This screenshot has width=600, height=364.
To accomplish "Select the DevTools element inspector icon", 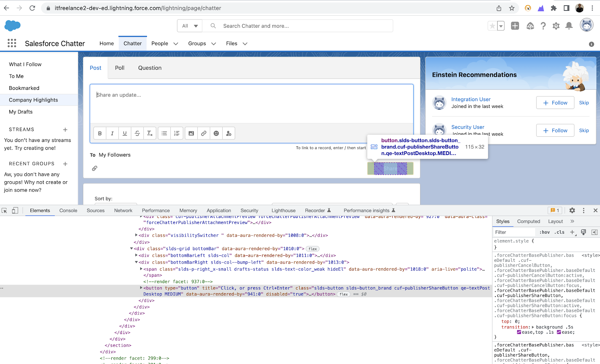I will (x=4, y=210).
